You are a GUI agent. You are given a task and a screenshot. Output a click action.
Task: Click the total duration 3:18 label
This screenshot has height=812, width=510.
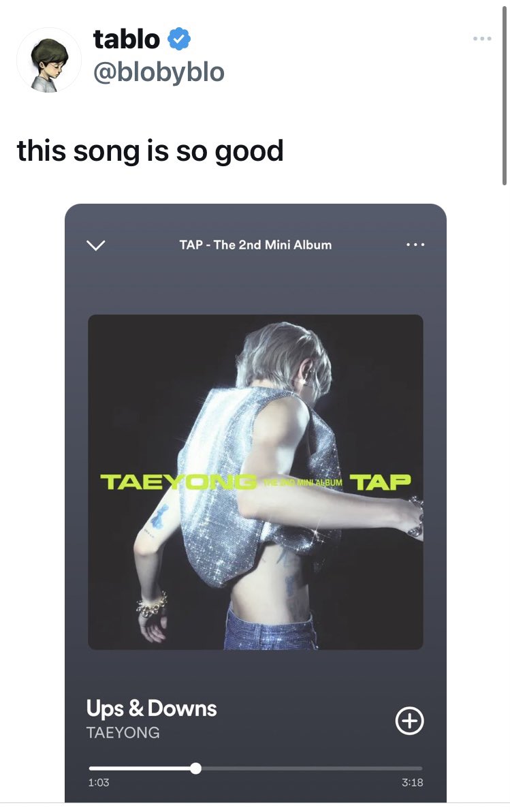412,783
